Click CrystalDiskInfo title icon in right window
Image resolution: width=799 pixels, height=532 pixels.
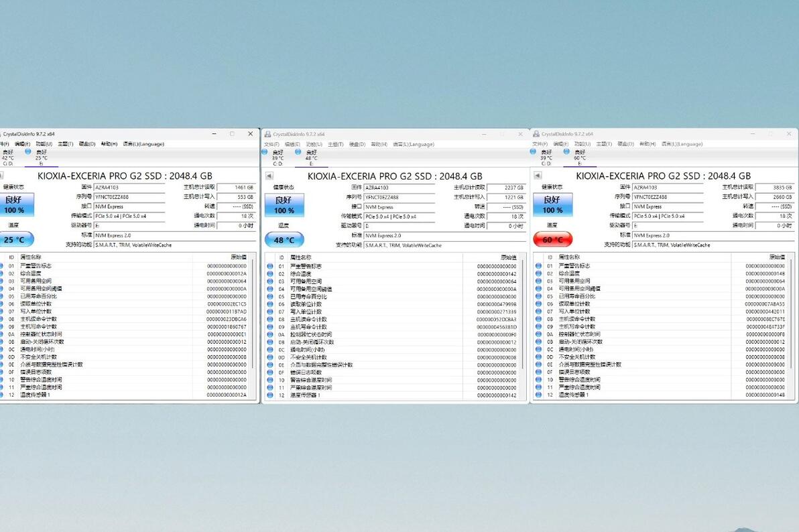click(x=536, y=133)
